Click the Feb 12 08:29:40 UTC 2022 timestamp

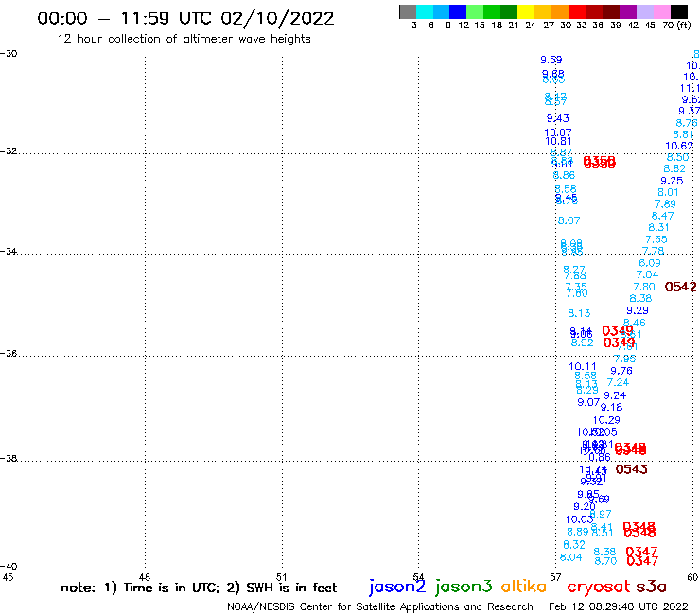pyautogui.click(x=619, y=606)
